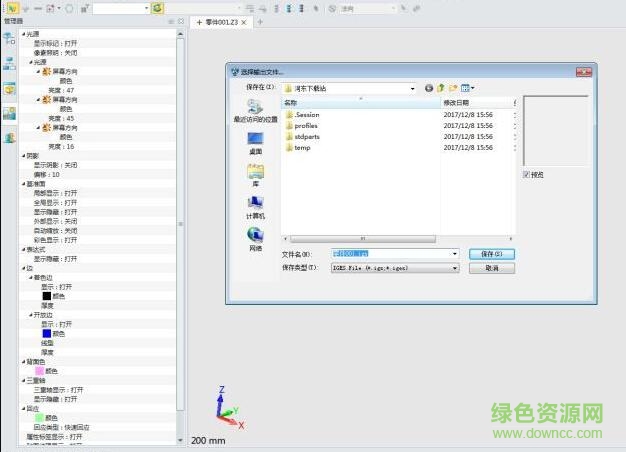
Task: Open the save-in (保存在) folder dropdown
Action: pyautogui.click(x=411, y=88)
